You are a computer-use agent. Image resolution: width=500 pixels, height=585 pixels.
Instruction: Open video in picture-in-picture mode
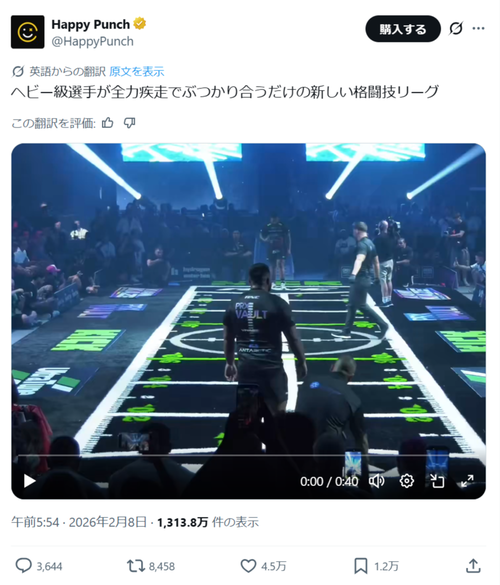(x=437, y=481)
